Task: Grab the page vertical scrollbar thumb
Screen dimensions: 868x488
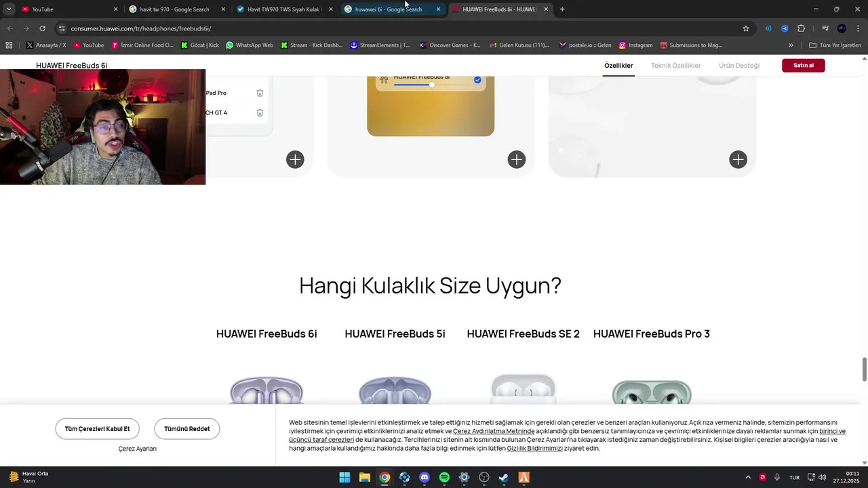Action: point(865,369)
